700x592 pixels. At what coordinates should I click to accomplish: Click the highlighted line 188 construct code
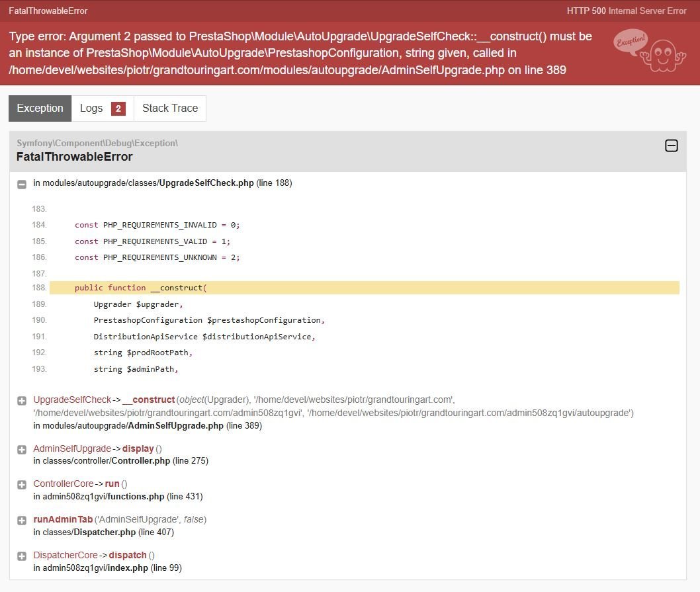tap(365, 288)
